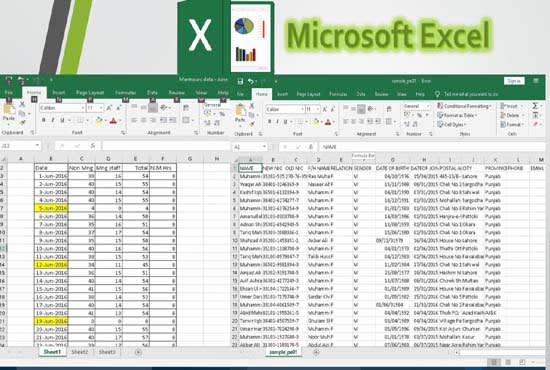
Task: Toggle Italic in sample.pe01 window
Action: point(277,122)
